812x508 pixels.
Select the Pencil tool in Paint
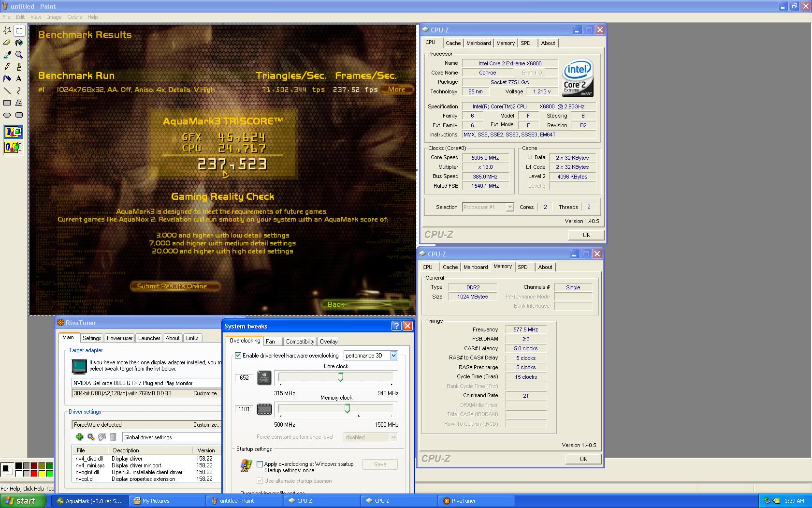click(7, 67)
